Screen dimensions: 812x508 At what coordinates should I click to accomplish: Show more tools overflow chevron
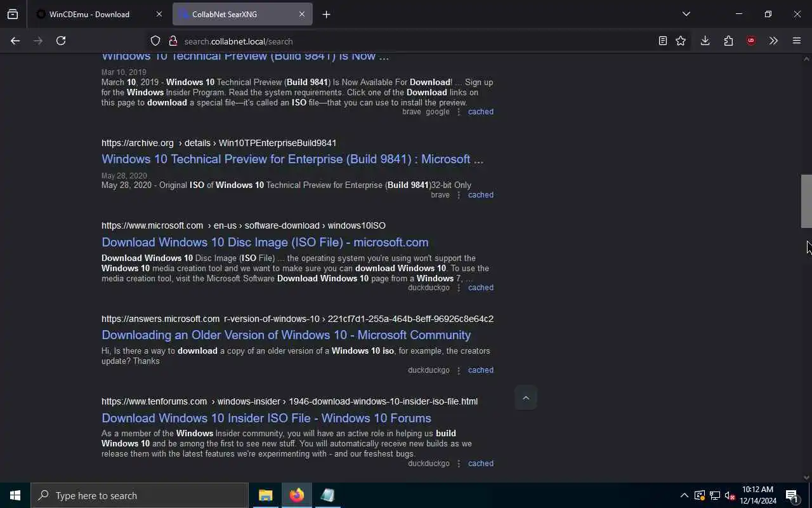[773, 41]
